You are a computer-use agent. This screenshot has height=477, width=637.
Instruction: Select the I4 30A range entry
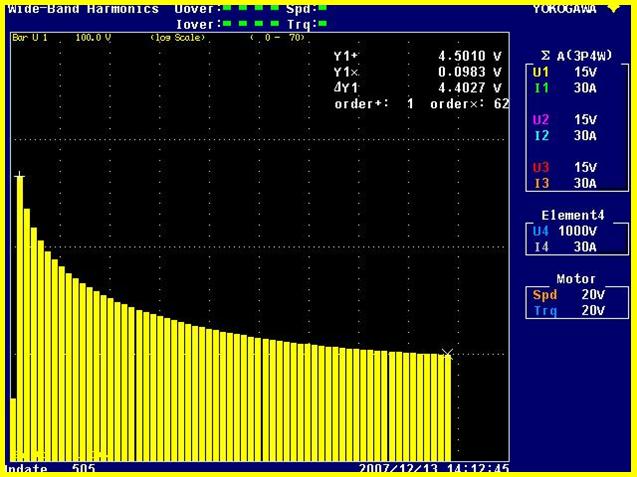[x=565, y=247]
